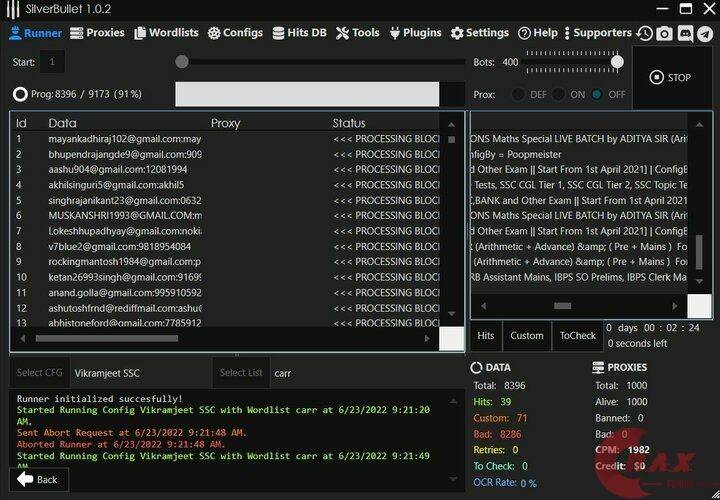
Task: Sort by the Data column header
Action: click(62, 123)
